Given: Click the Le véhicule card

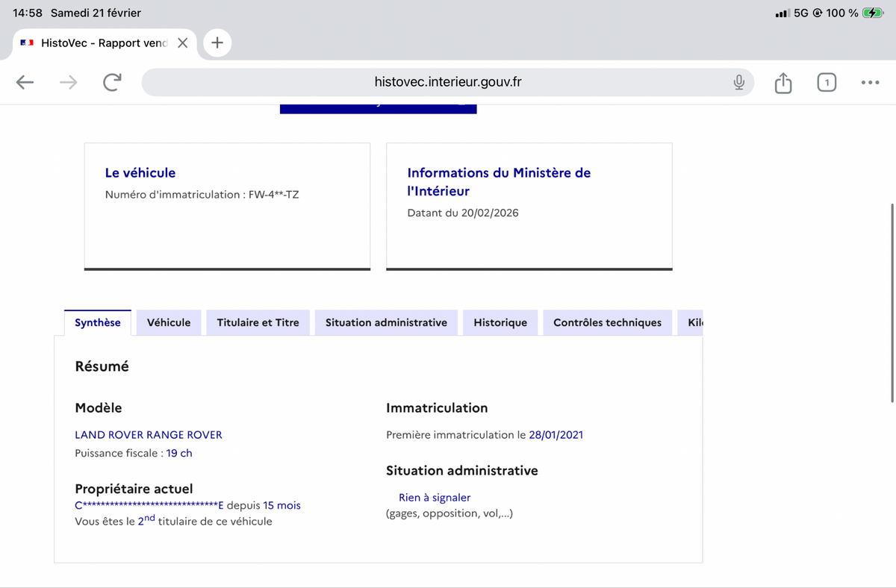Looking at the screenshot, I should pyautogui.click(x=227, y=205).
